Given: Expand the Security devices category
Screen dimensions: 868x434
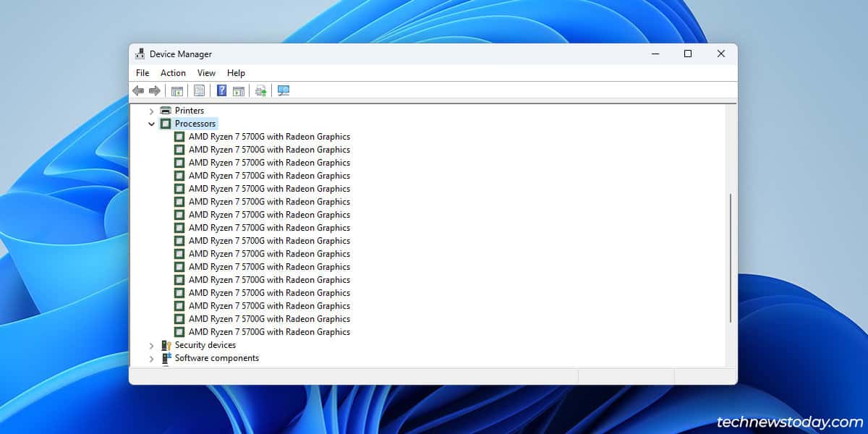Looking at the screenshot, I should pos(151,345).
